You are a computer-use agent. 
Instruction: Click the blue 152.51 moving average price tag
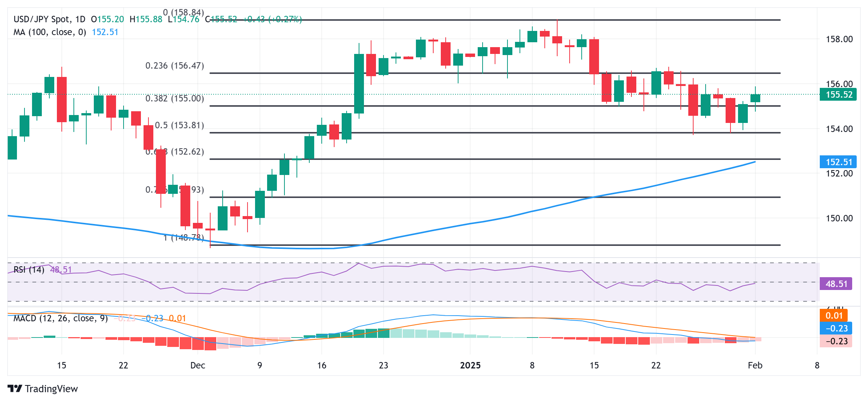coord(838,162)
